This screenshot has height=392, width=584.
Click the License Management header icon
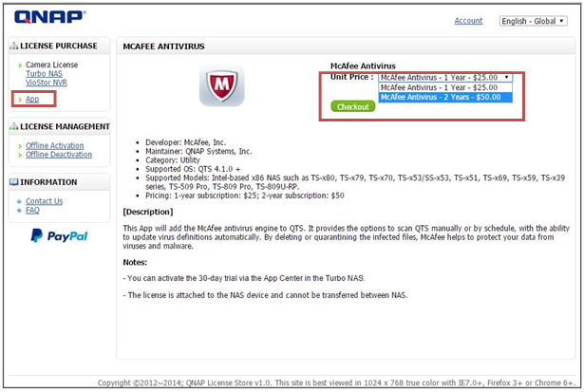pos(14,126)
